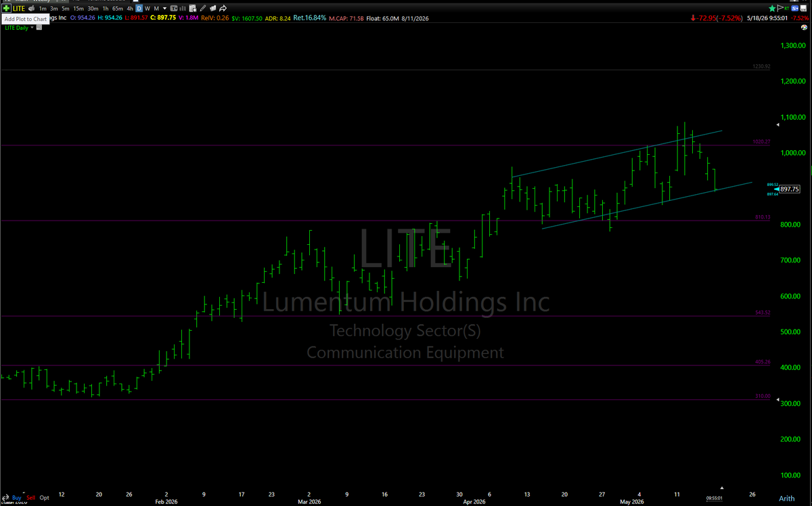Click the grid icon next to LITE Daily

(39, 27)
